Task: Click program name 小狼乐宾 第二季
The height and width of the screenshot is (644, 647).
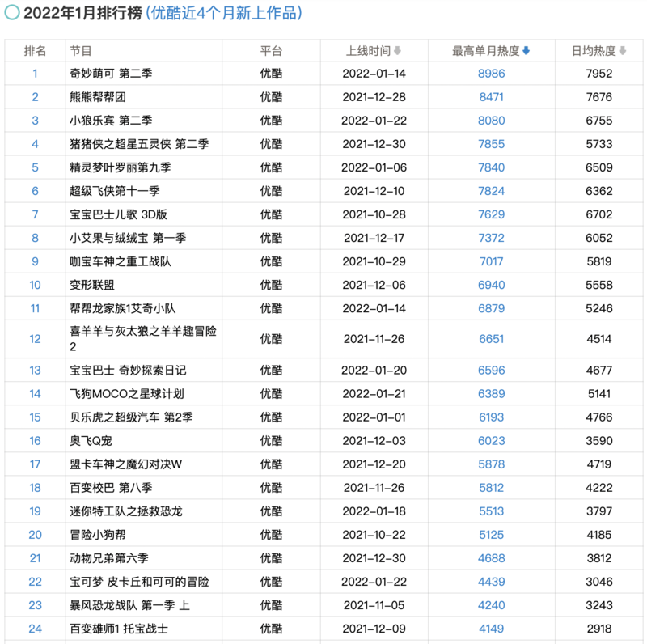Action: tap(111, 121)
